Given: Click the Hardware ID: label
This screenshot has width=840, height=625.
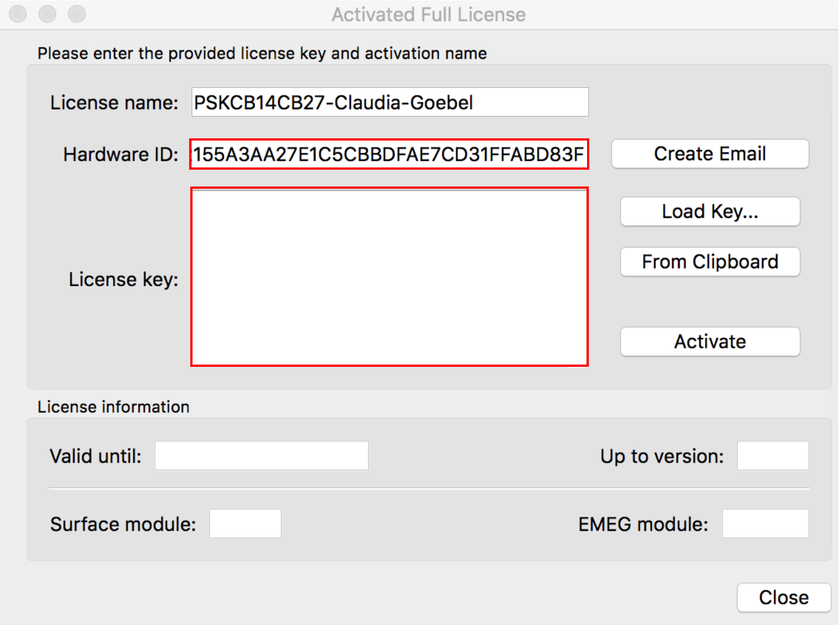Looking at the screenshot, I should pos(120,155).
